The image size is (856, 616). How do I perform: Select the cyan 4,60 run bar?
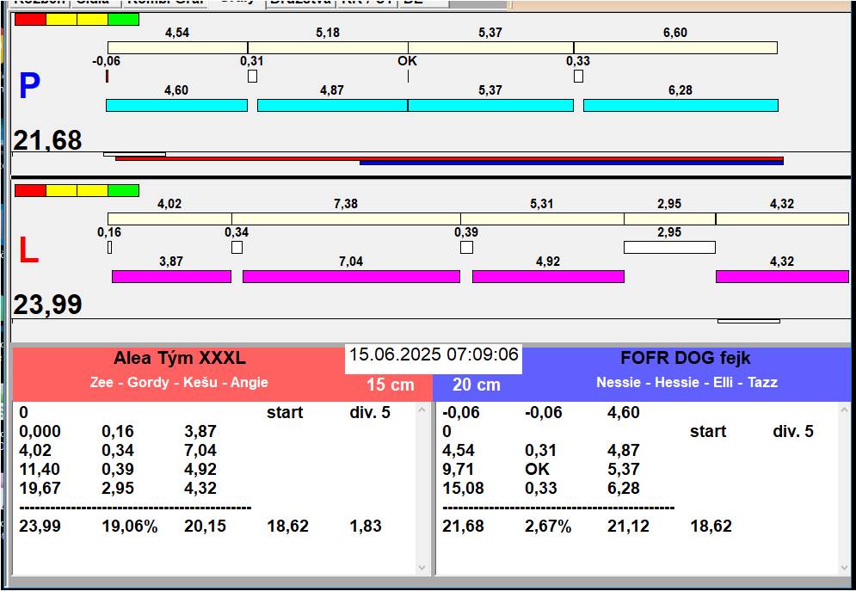tap(176, 105)
